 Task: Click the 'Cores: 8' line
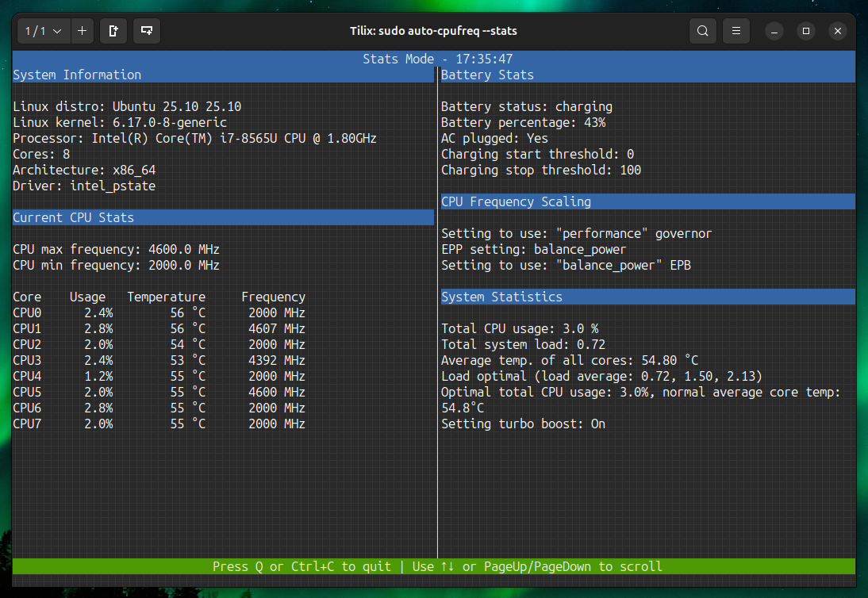(x=41, y=154)
